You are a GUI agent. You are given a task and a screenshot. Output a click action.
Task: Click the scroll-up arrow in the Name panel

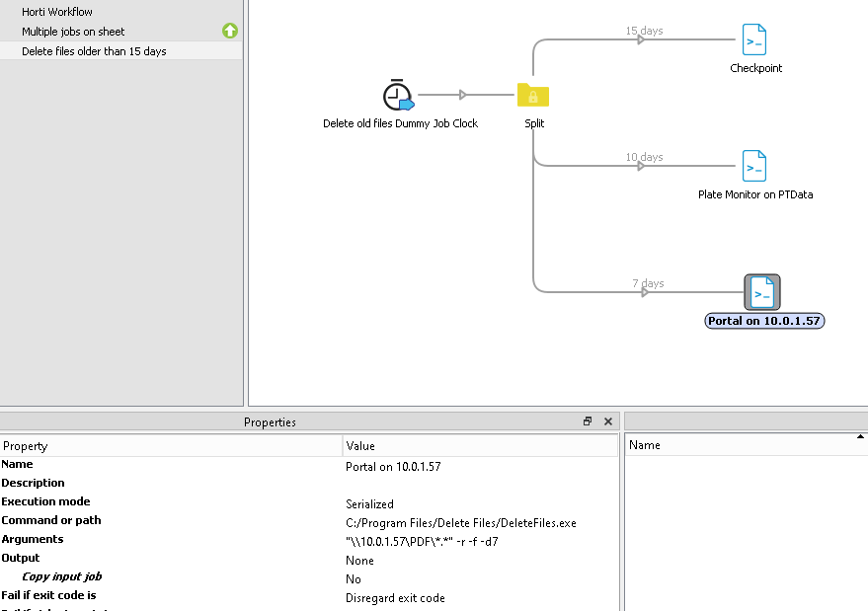860,436
